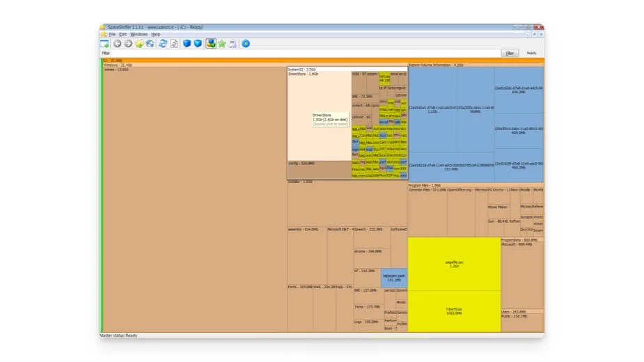Image resolution: width=644 pixels, height=362 pixels.
Task: Click the Home view icon
Action: pyautogui.click(x=150, y=44)
